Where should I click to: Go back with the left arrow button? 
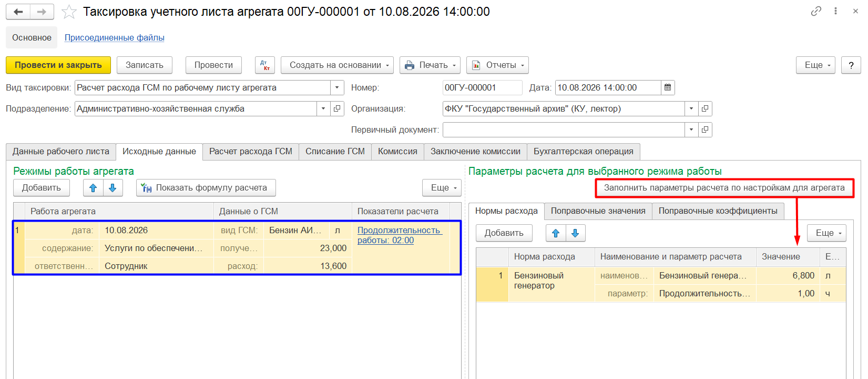[x=18, y=12]
